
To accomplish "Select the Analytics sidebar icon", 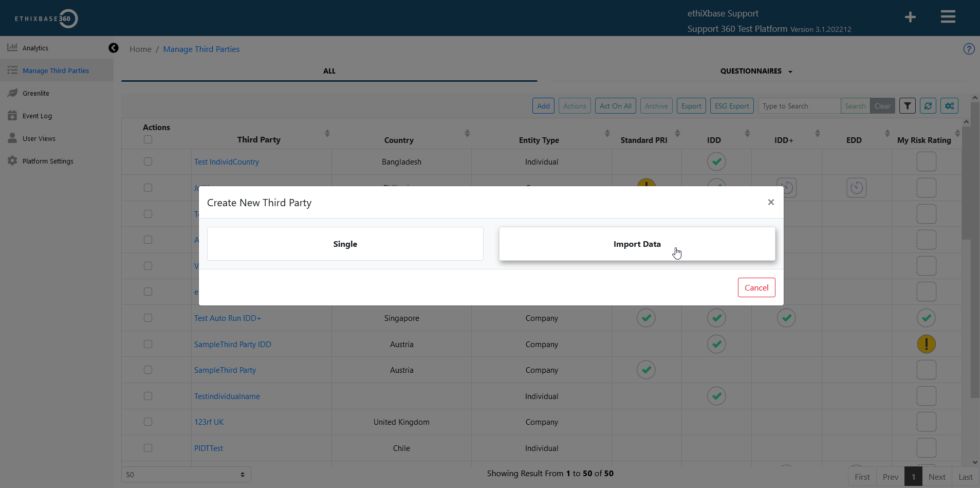I will [x=12, y=47].
